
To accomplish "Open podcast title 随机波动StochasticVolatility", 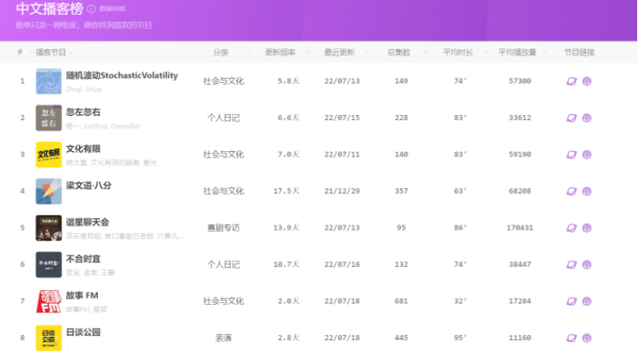I will pyautogui.click(x=122, y=76).
